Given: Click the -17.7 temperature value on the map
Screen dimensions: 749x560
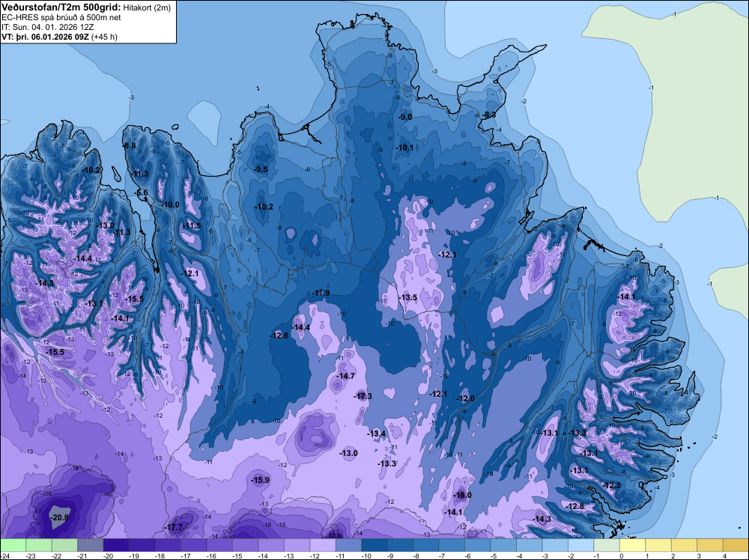Looking at the screenshot, I should click(x=174, y=528).
